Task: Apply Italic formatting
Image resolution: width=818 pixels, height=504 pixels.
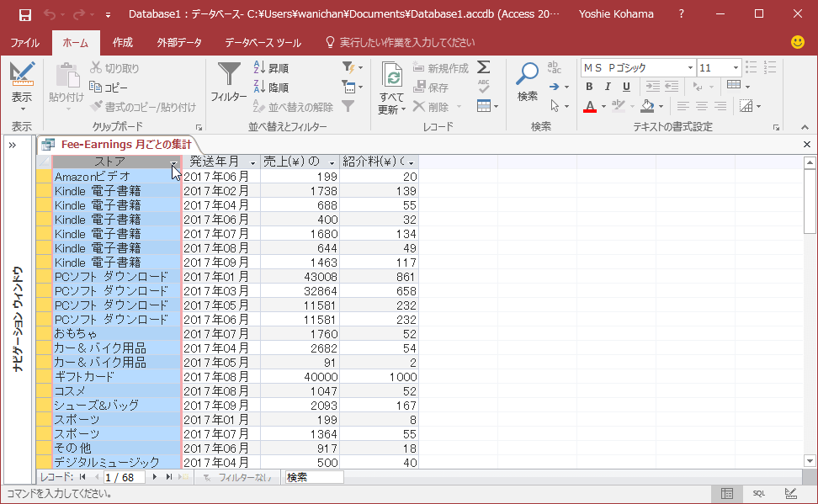Action: coord(608,87)
